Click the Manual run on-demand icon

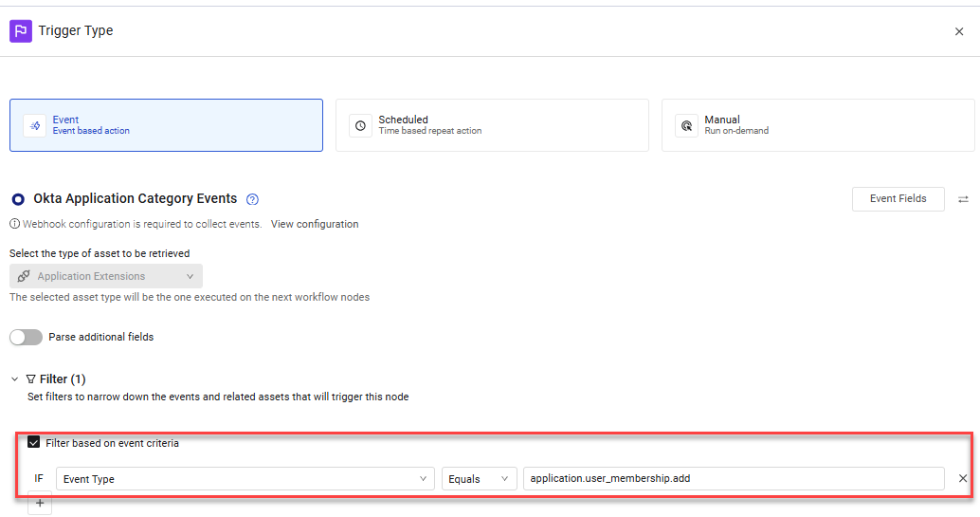(x=687, y=126)
